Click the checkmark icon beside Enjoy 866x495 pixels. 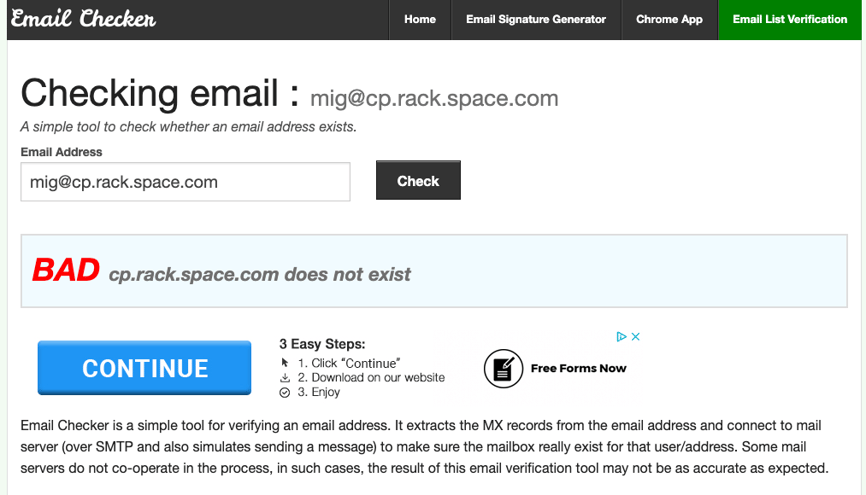point(284,393)
